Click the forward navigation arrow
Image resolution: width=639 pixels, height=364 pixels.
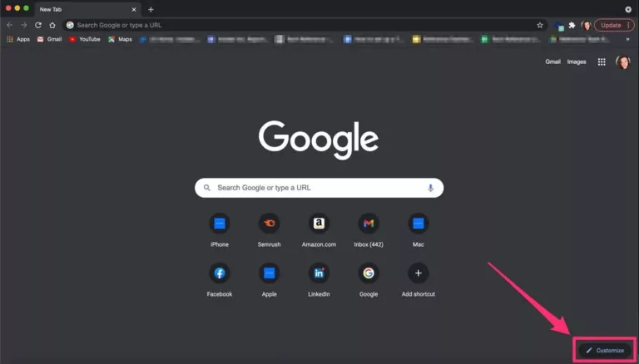tap(24, 25)
